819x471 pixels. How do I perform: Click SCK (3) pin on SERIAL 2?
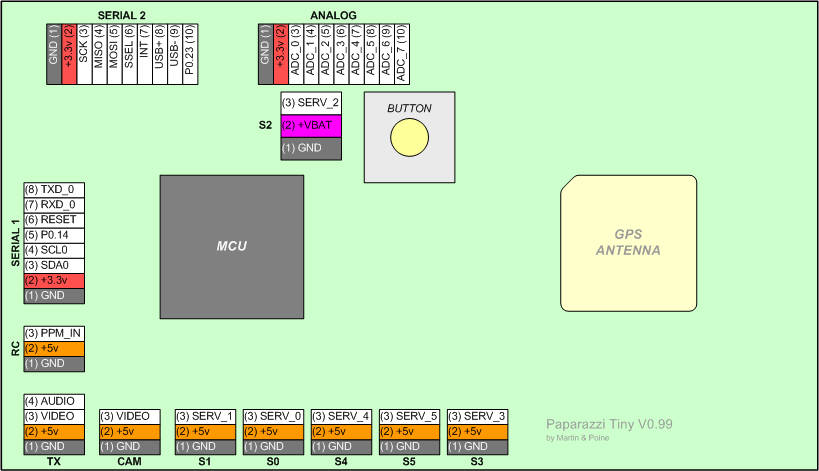coord(84,54)
